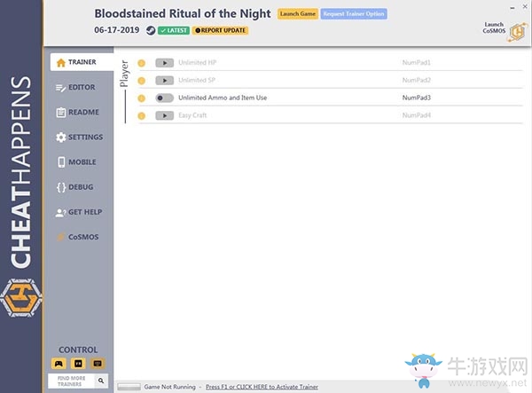
Task: Click Request Trainer Option button
Action: [354, 14]
